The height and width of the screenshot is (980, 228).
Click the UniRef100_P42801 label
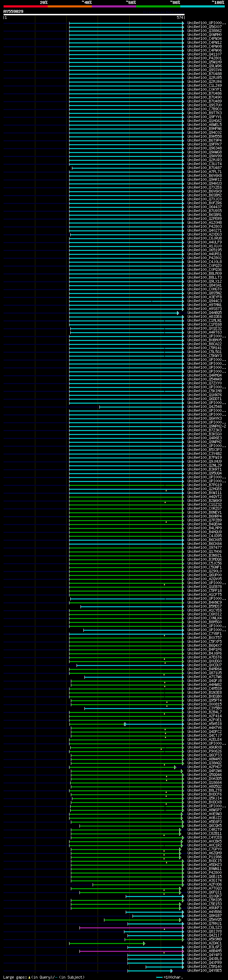[x=204, y=58]
